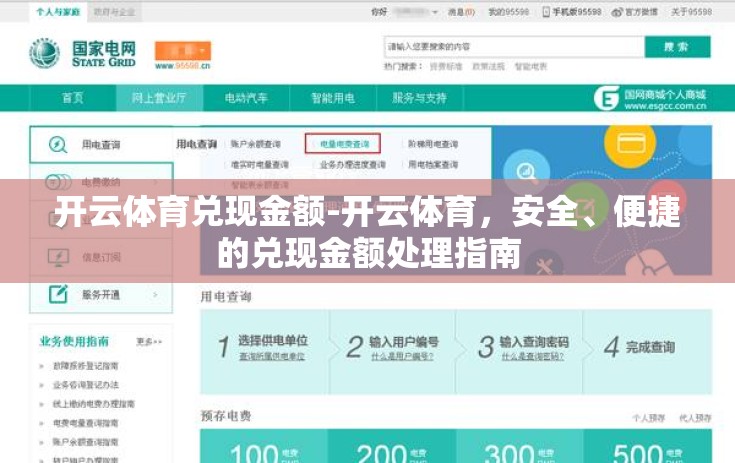Click the 阶梯用电查询 submenu link
735x463 pixels.
433,144
